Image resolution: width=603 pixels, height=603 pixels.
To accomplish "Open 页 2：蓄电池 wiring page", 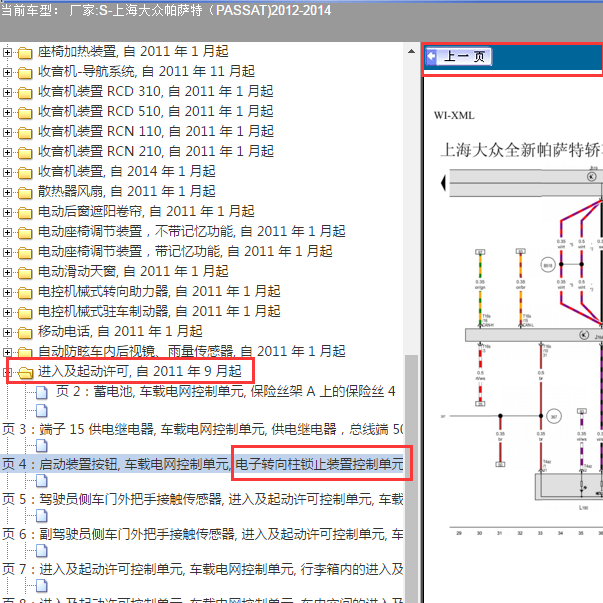I will coord(226,392).
